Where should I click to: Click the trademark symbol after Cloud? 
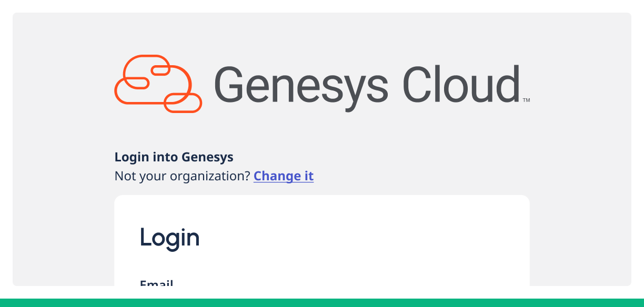[x=526, y=100]
